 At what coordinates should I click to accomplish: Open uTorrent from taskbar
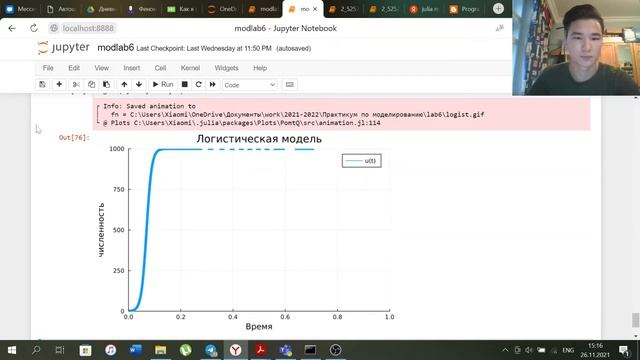186,350
